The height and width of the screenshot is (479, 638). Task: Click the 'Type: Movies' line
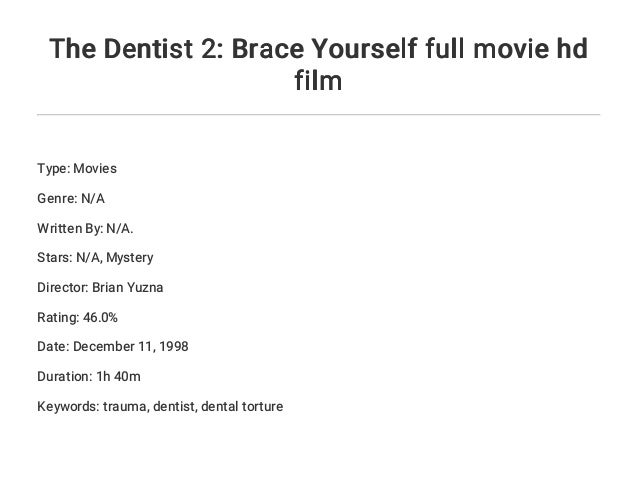[x=77, y=168]
